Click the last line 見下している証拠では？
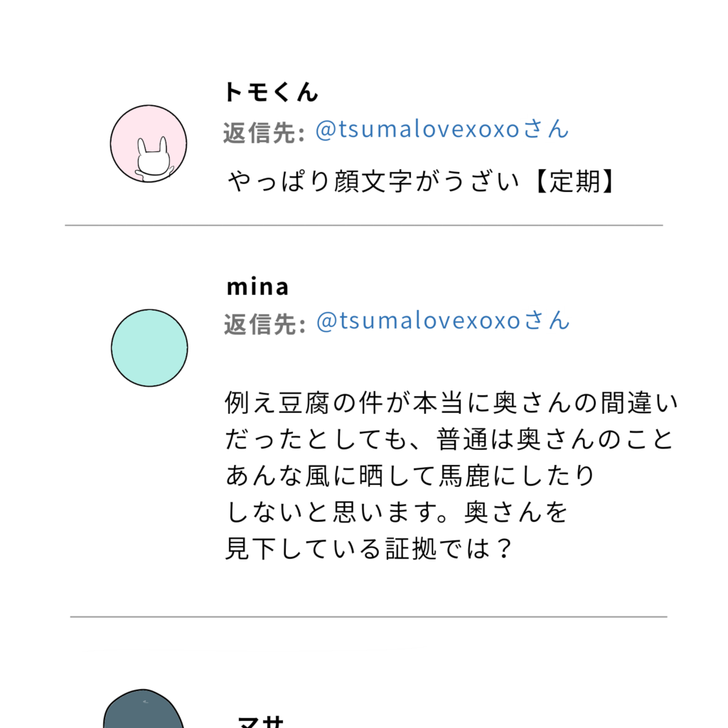 tap(370, 549)
